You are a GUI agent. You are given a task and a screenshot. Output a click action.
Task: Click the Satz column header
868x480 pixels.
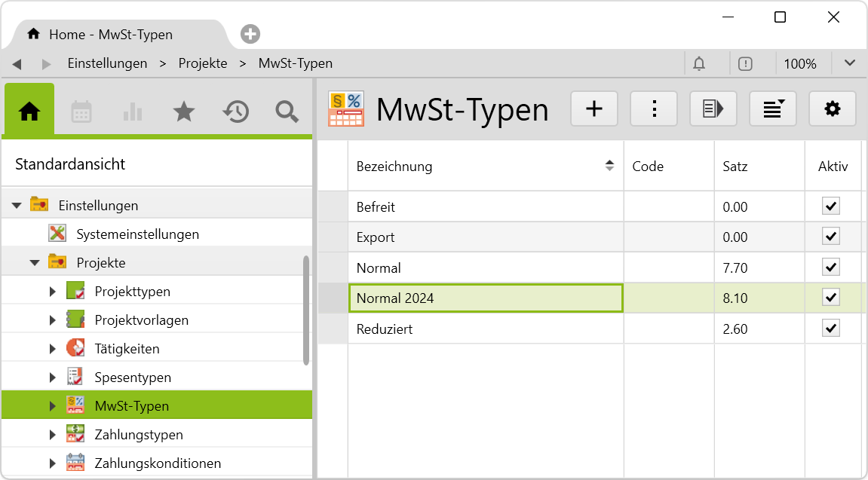(x=759, y=166)
